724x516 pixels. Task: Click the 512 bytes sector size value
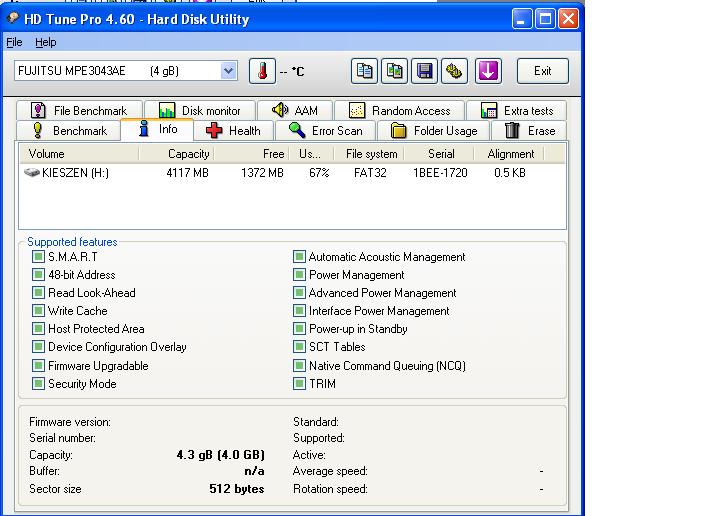pyautogui.click(x=236, y=489)
